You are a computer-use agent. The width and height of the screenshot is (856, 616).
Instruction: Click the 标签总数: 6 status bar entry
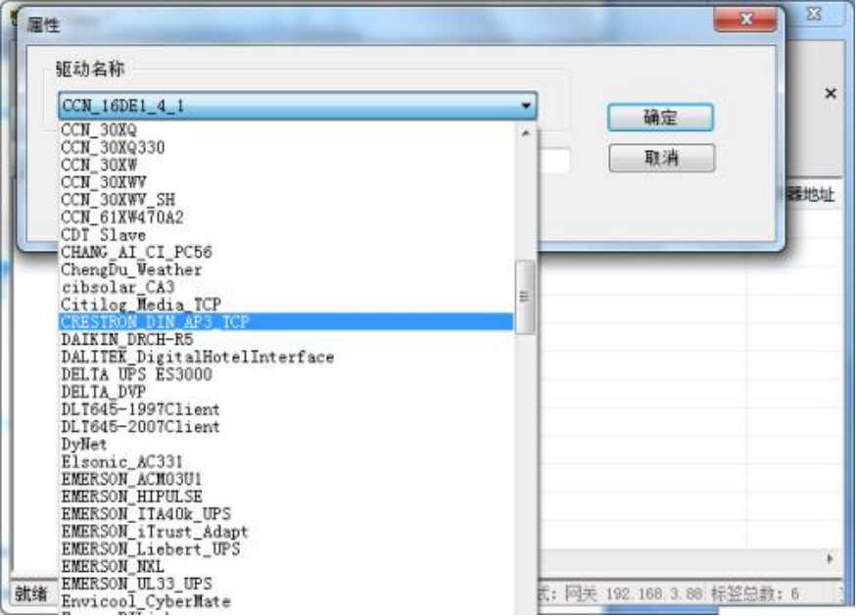(x=754, y=593)
